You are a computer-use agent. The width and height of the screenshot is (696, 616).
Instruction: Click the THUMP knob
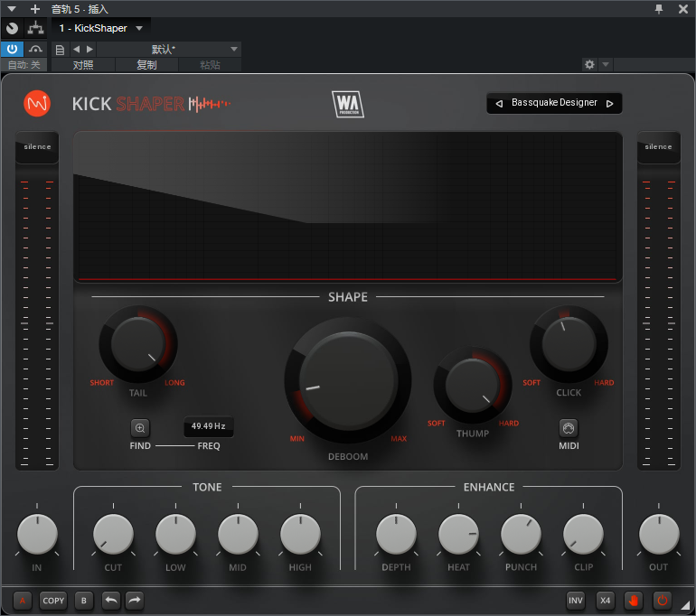(472, 385)
